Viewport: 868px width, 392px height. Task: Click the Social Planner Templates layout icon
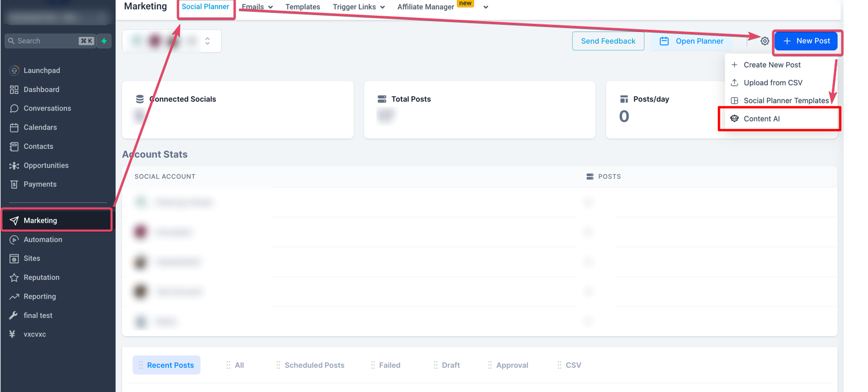pyautogui.click(x=735, y=101)
